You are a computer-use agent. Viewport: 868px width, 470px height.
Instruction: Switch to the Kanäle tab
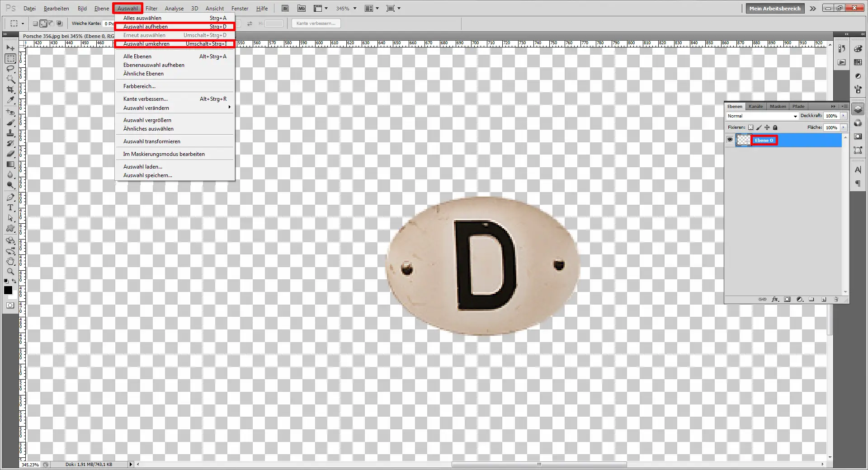[755, 106]
